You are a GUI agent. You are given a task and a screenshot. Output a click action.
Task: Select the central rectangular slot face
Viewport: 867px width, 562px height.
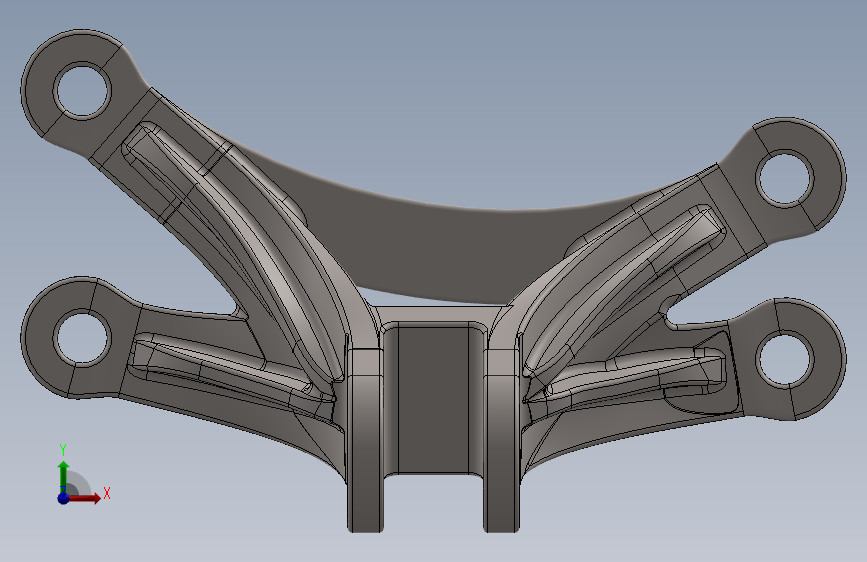pos(433,399)
